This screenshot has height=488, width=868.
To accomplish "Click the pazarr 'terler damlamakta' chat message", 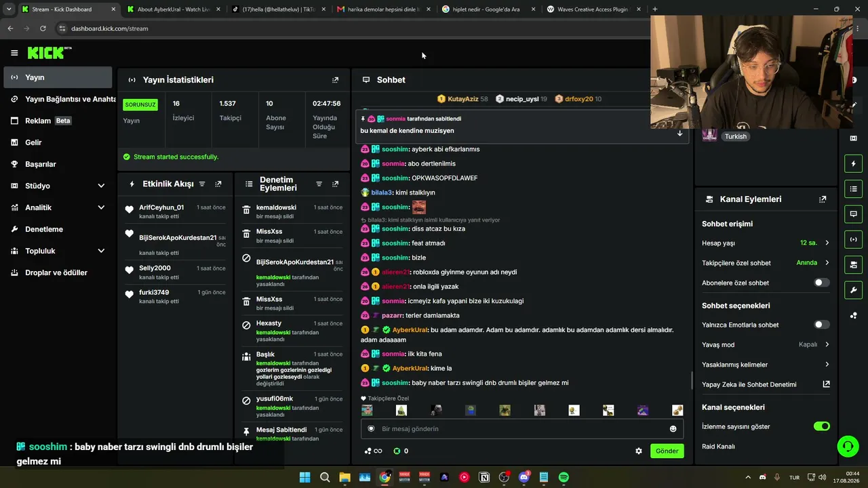I will click(x=410, y=316).
